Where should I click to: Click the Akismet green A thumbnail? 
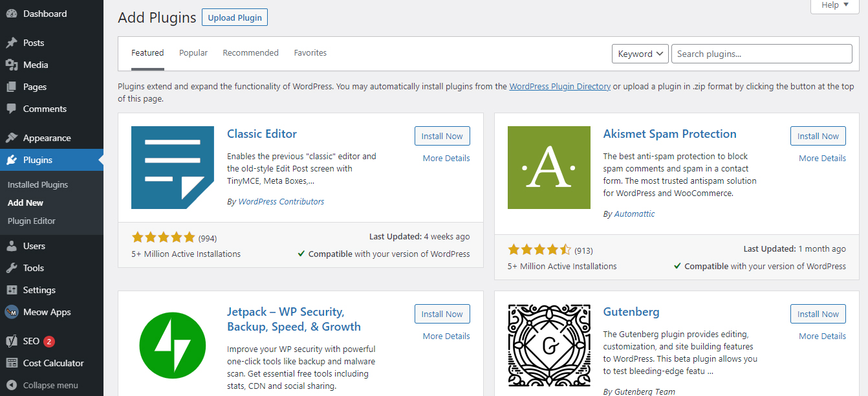pyautogui.click(x=549, y=168)
